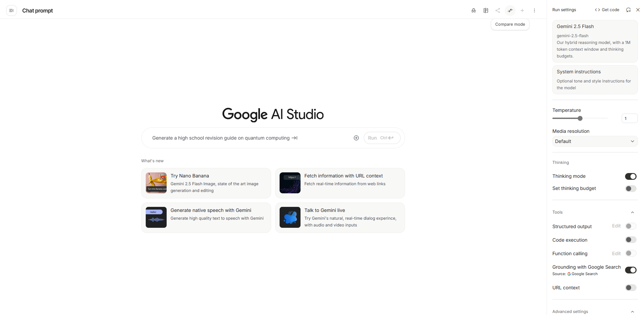Click the add media plus icon in prompt

point(356,138)
